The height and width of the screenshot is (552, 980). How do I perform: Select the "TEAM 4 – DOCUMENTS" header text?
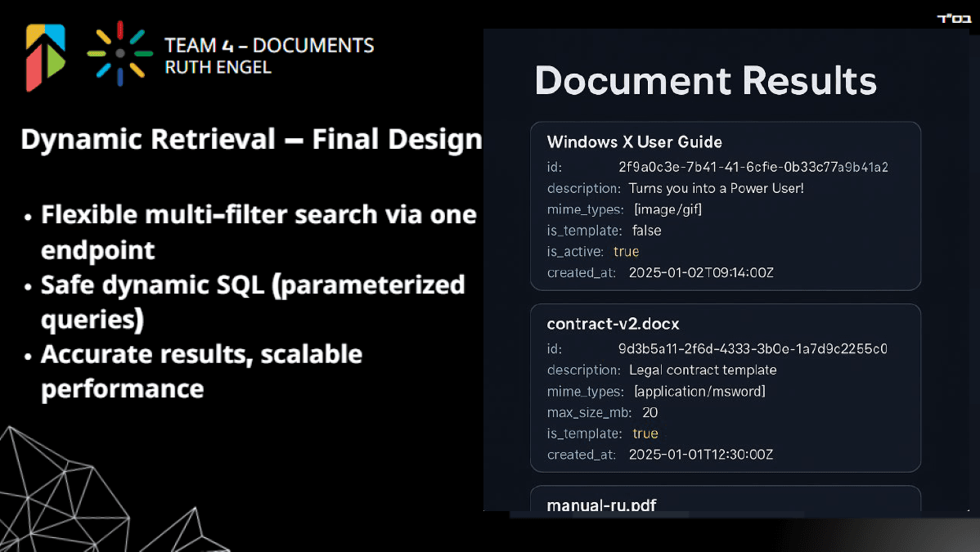coord(269,45)
